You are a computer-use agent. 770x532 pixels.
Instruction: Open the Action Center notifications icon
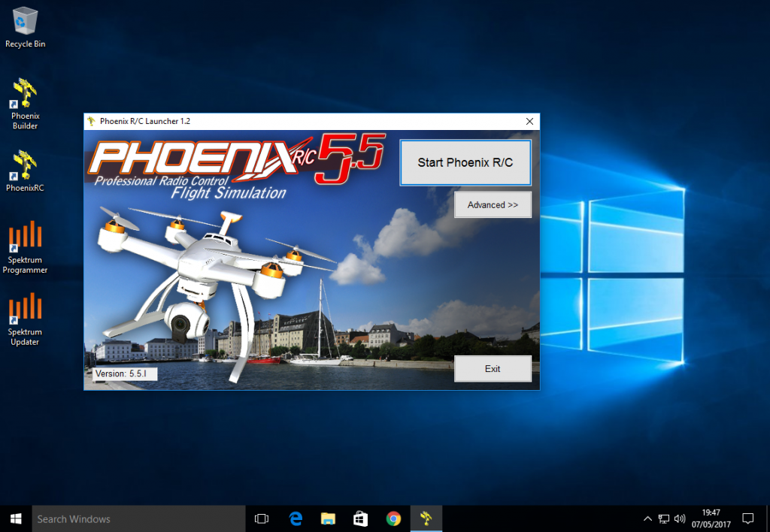pyautogui.click(x=748, y=518)
